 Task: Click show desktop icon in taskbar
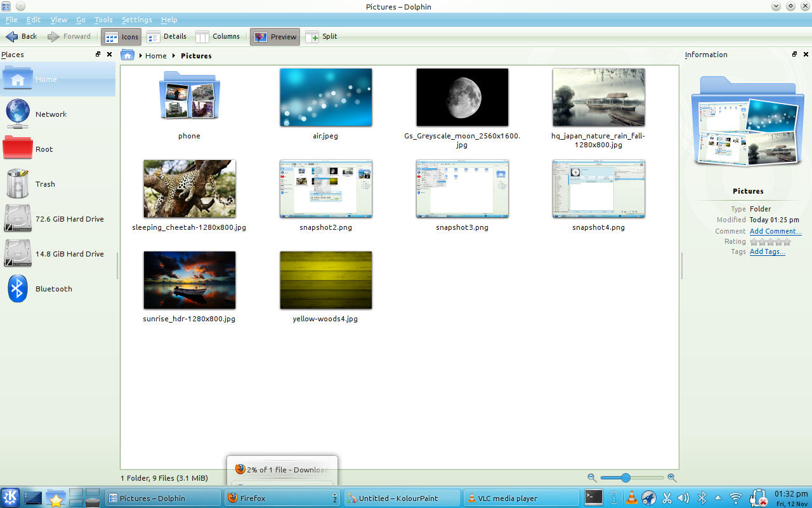(x=33, y=498)
